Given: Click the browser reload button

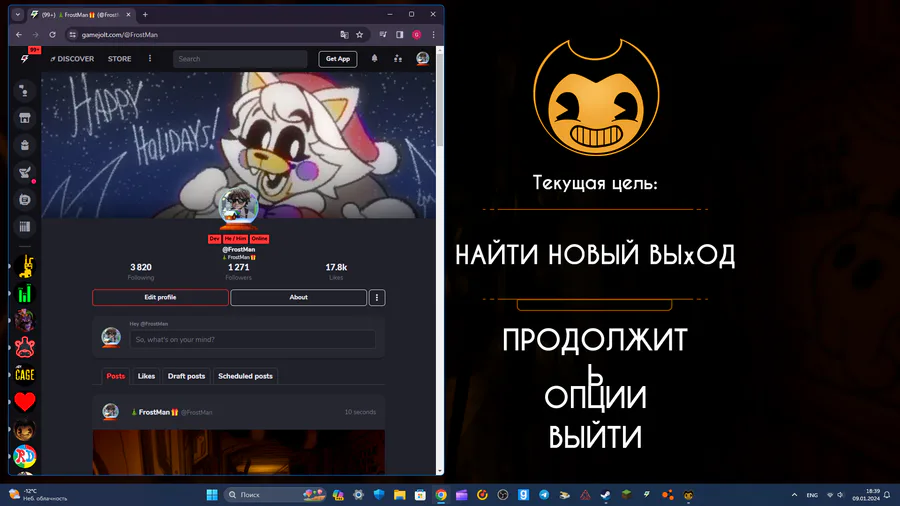Looking at the screenshot, I should [52, 35].
